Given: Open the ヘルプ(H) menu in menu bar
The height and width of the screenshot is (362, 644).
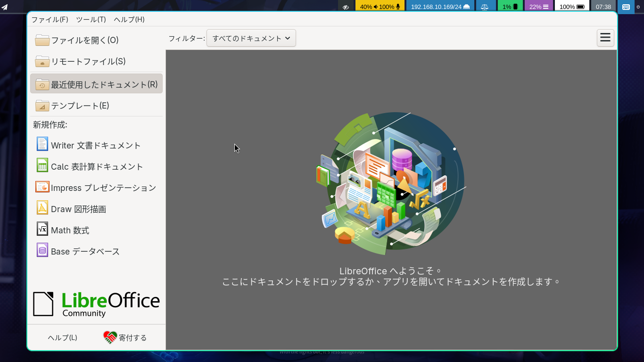Looking at the screenshot, I should tap(129, 19).
